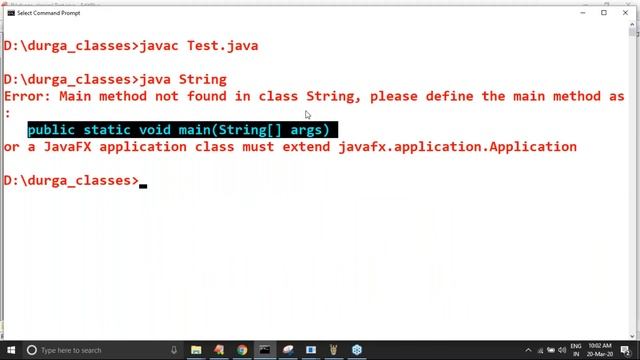The width and height of the screenshot is (640, 360).
Task: Click the vertical scrollbar thumb in Command Prompt
Action: 632,33
